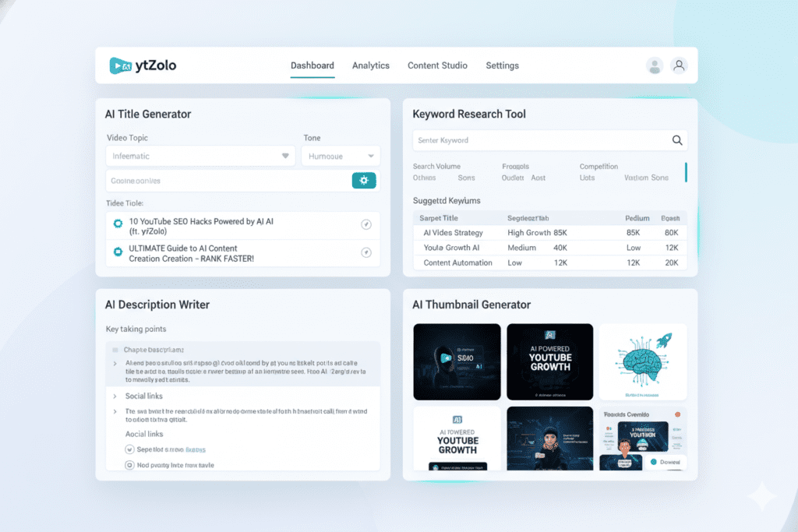Click copy icon beside '10 YouTube SEO Hacks' title
The width and height of the screenshot is (798, 532).
(x=366, y=224)
